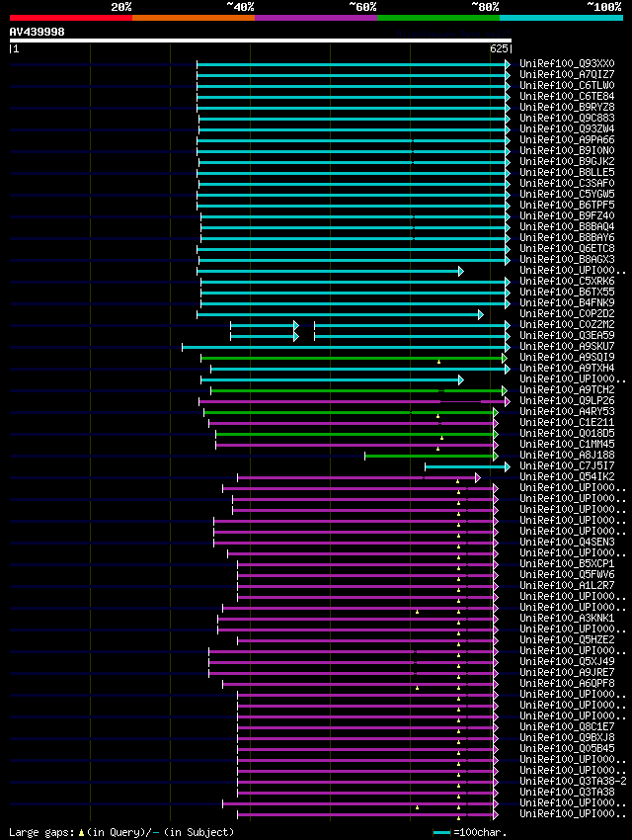Click the red ~20% identity legend segment
632x840 pixels.
[71, 18]
